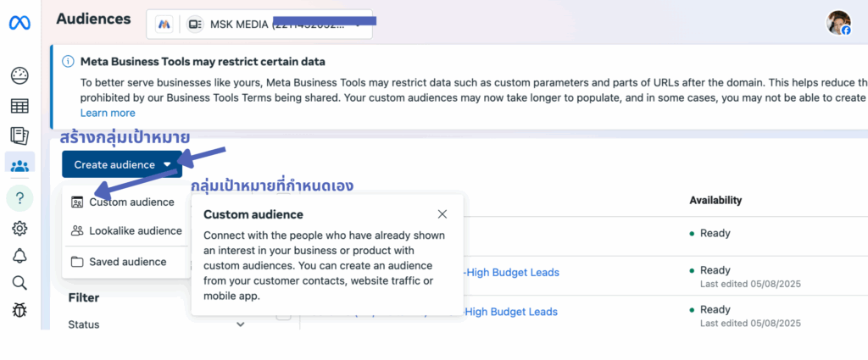
Task: Click the Audiences page title
Action: click(93, 19)
